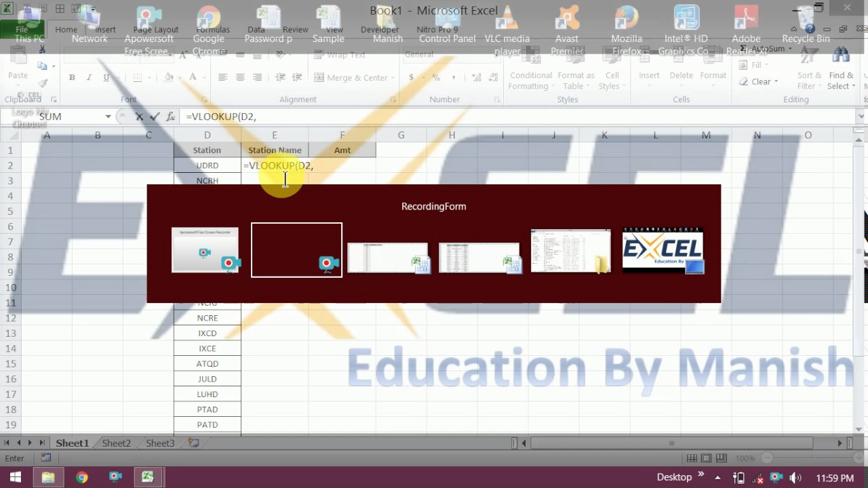The width and height of the screenshot is (868, 488).
Task: Switch to the Developer ribbon tab
Action: 380,30
